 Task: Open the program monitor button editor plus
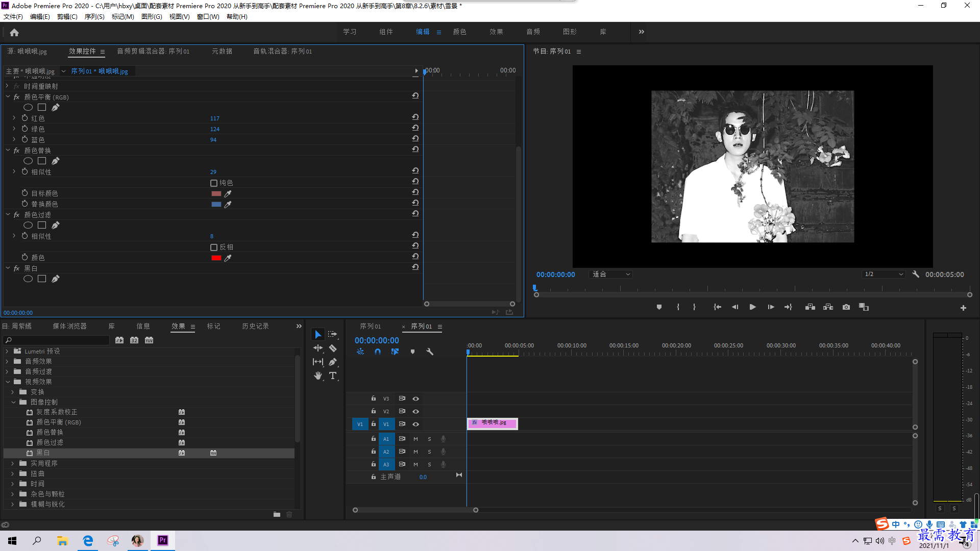(963, 308)
